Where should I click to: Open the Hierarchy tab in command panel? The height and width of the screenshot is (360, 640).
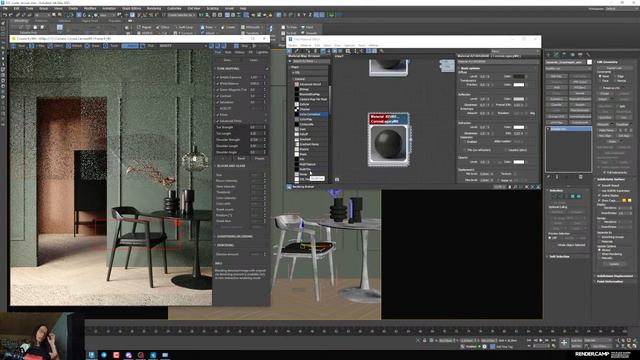(564, 54)
